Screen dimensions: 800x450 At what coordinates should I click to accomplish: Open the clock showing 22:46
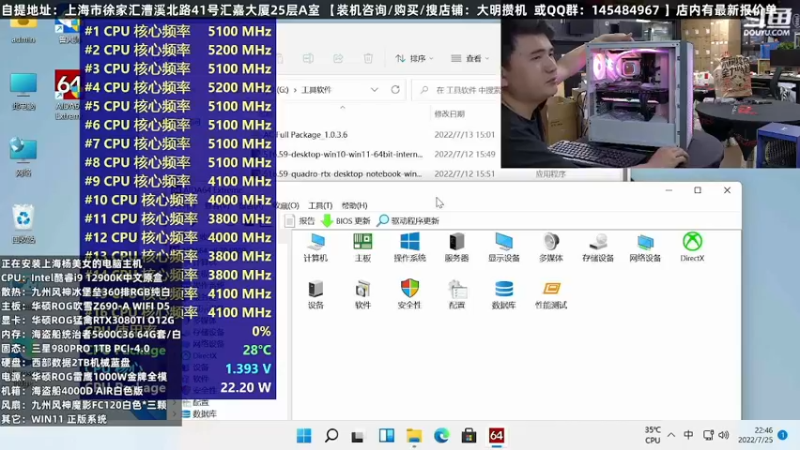click(x=756, y=435)
